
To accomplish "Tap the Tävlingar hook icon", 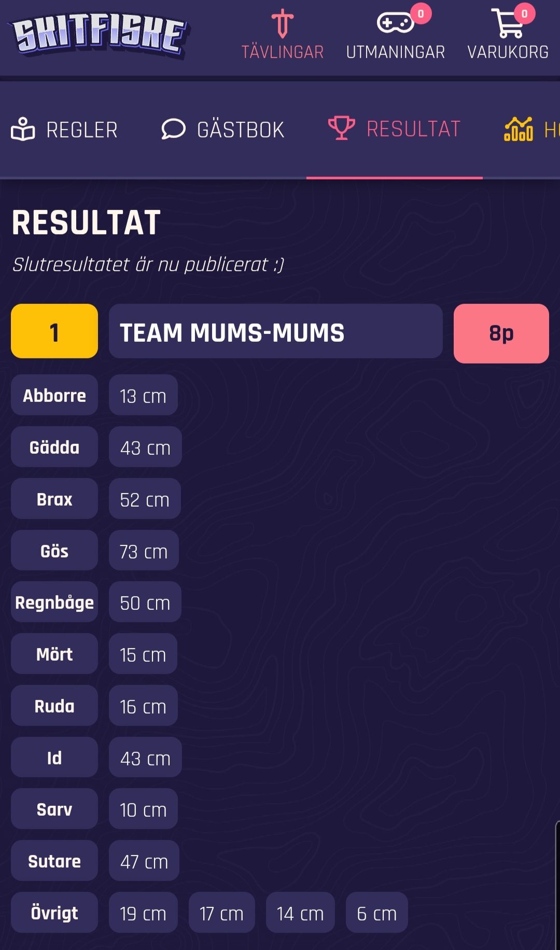I will point(283,23).
